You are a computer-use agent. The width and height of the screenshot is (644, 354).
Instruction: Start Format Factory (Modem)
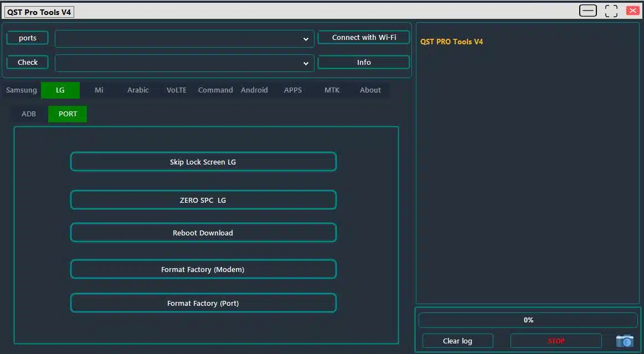pyautogui.click(x=203, y=269)
